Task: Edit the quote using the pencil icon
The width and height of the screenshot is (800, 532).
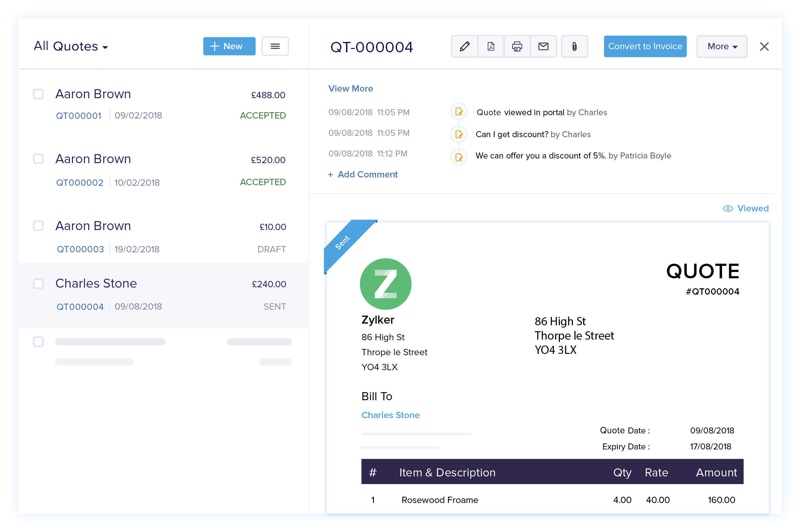Action: pos(464,47)
